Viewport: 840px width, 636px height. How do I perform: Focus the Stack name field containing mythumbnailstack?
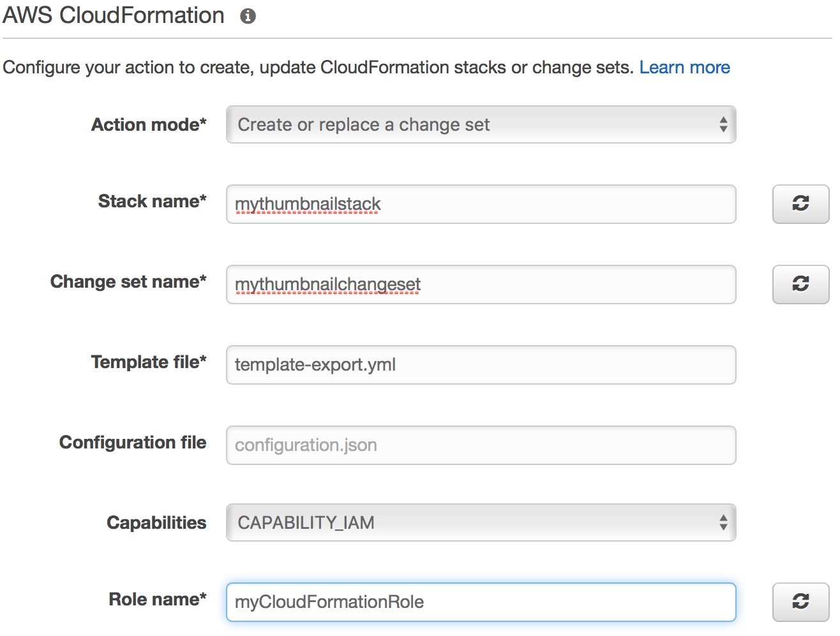pos(481,204)
